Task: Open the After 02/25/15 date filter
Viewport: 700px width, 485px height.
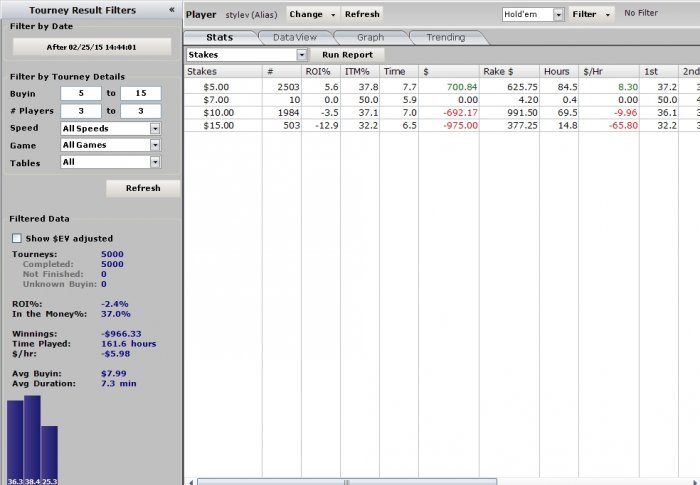Action: (x=92, y=47)
